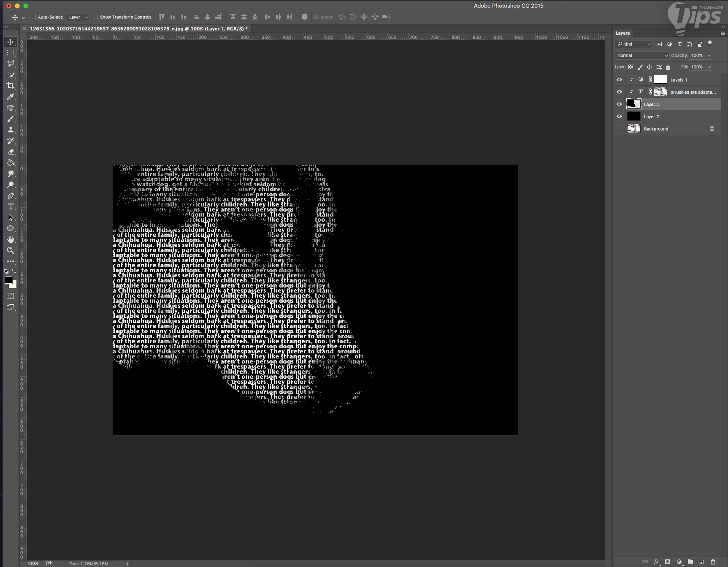Select the Hand tool
Image resolution: width=728 pixels, height=567 pixels.
click(x=11, y=239)
